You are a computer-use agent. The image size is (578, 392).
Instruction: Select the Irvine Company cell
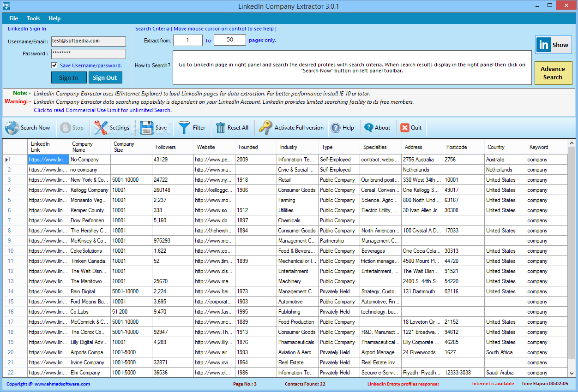[90, 362]
